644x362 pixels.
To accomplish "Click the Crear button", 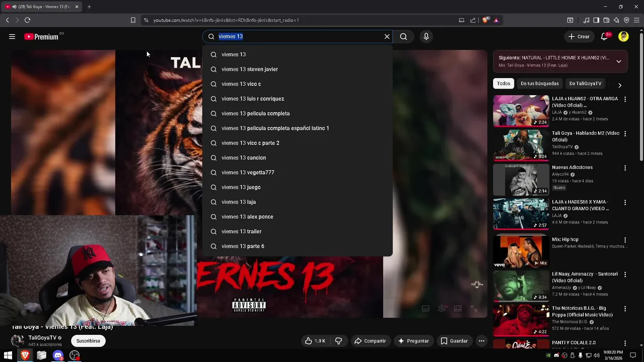I will point(579,36).
